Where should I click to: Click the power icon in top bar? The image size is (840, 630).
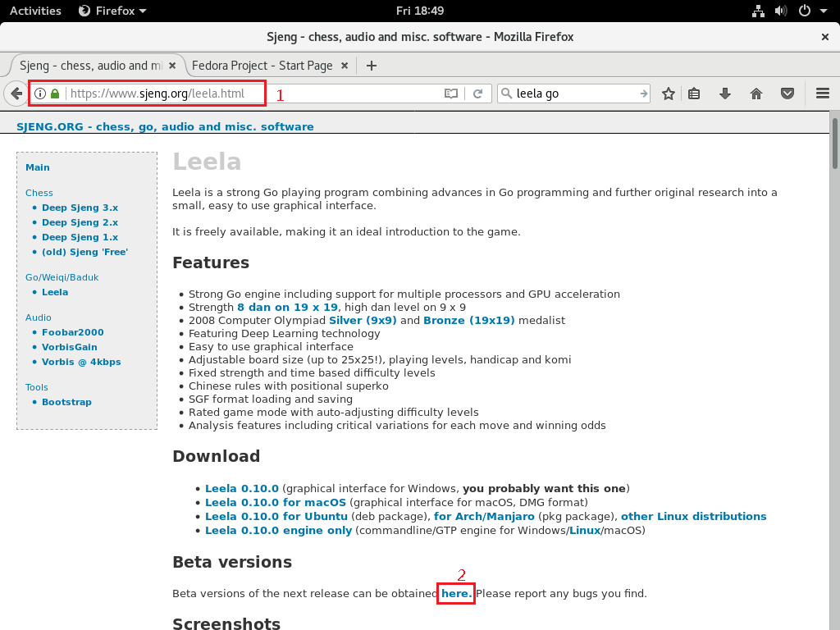point(804,11)
